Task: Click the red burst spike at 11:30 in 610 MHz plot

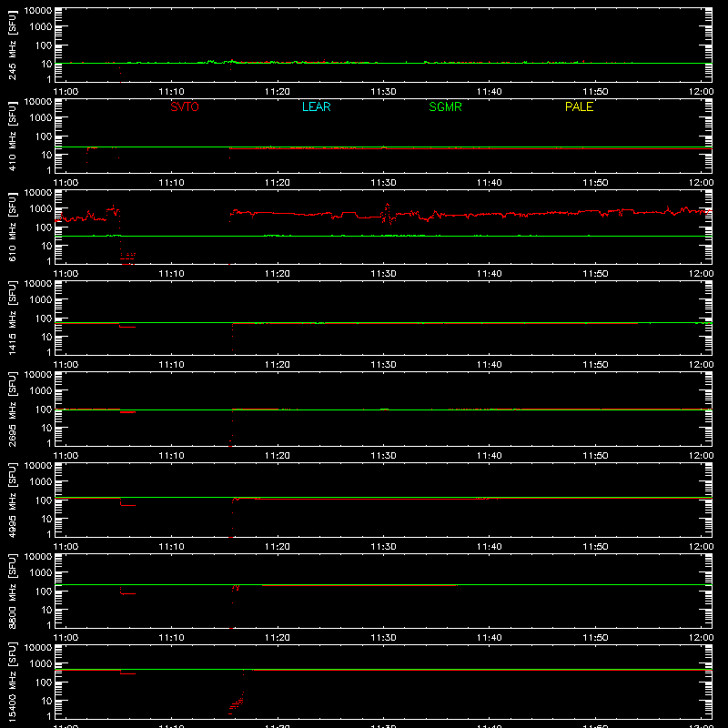Action: click(x=388, y=214)
